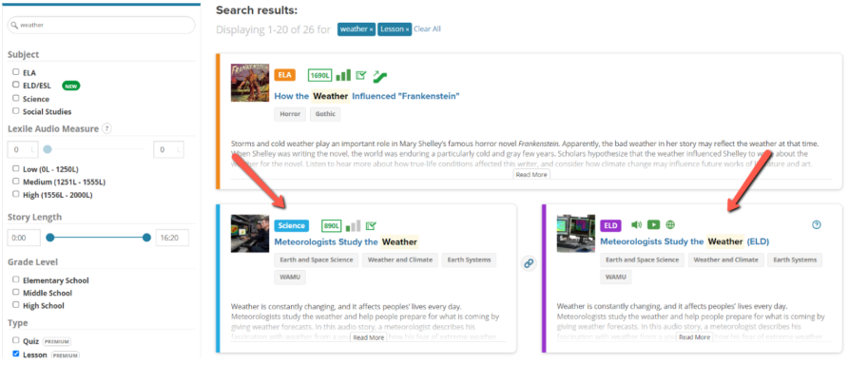Remove the Lesson filter chip

(x=407, y=29)
